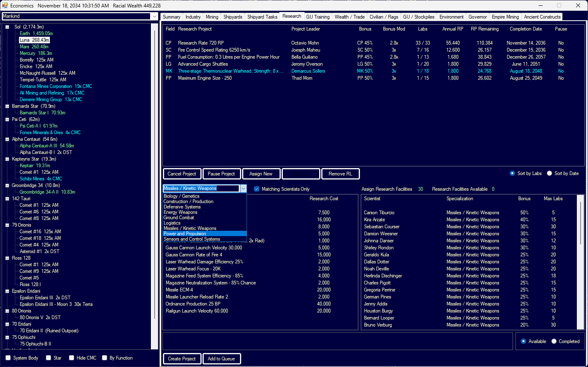588x367 pixels.
Task: Click the Add to Queue button
Action: pyautogui.click(x=221, y=359)
